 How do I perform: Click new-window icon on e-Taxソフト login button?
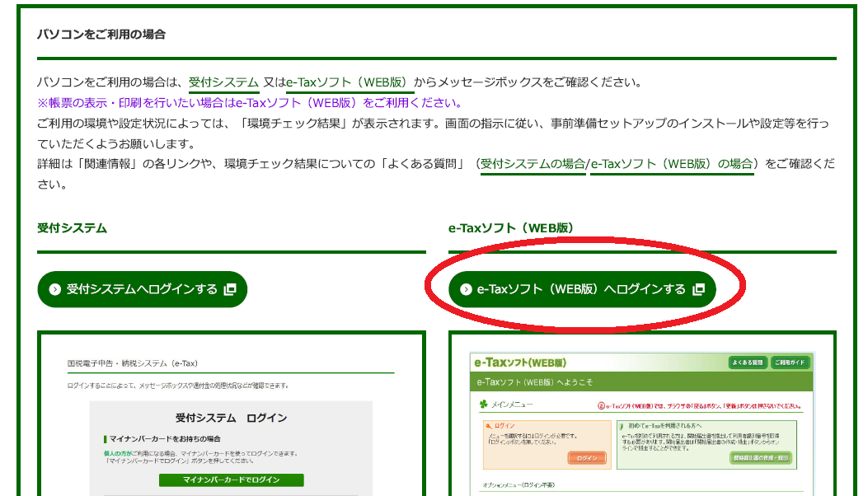(699, 289)
